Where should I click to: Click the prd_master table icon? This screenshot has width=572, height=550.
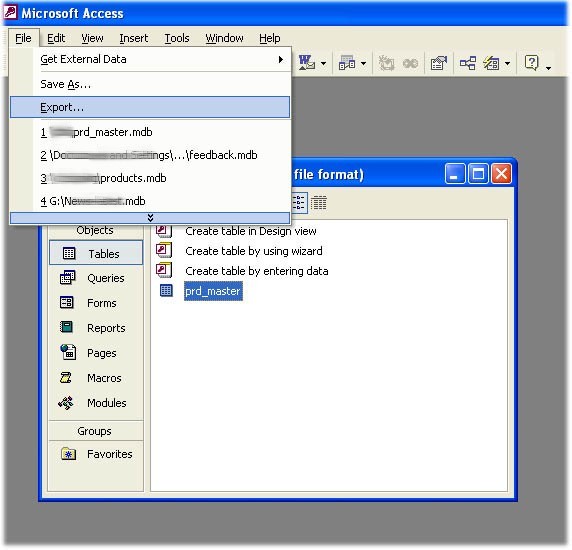coord(166,290)
